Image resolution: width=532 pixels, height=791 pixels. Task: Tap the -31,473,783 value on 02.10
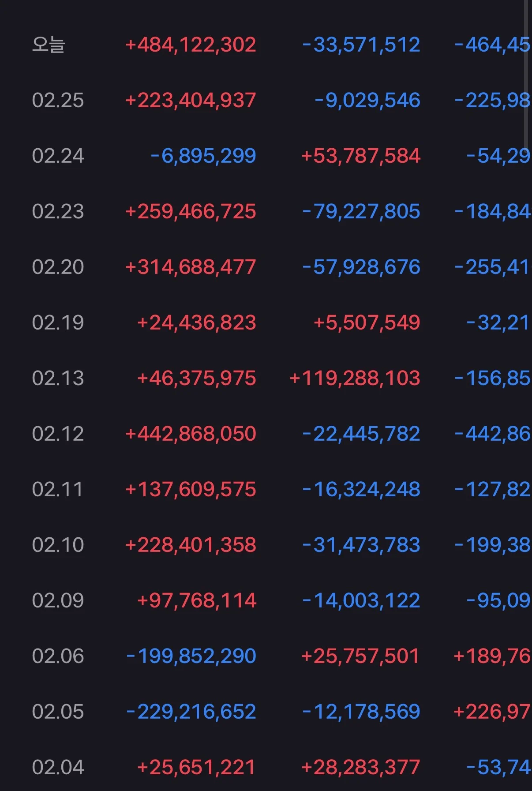(361, 545)
